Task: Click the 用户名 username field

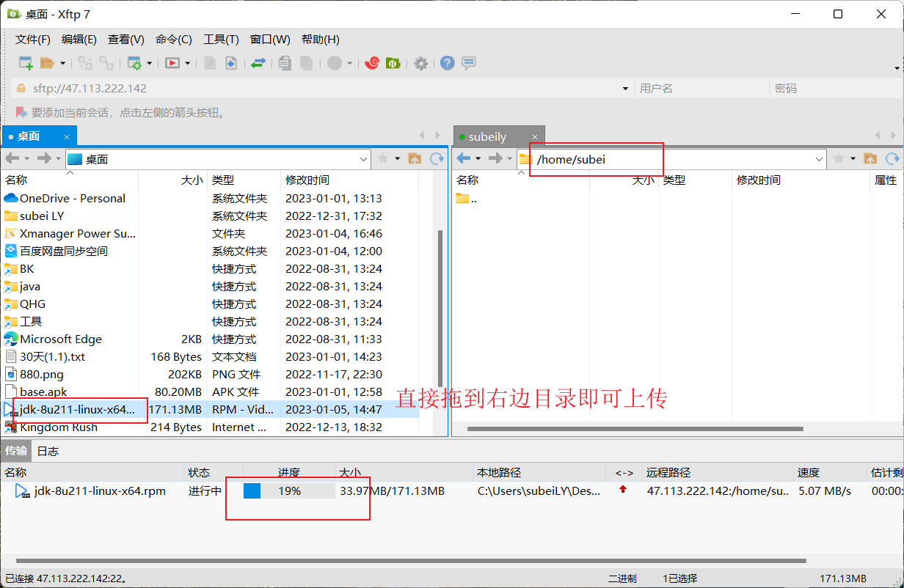Action: 701,88
